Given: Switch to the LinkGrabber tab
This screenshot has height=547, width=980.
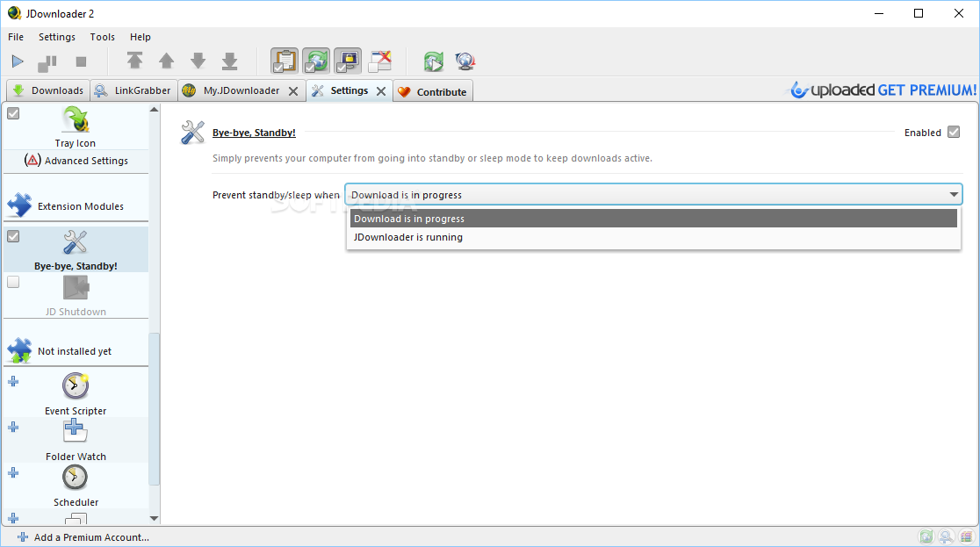Looking at the screenshot, I should coord(133,90).
